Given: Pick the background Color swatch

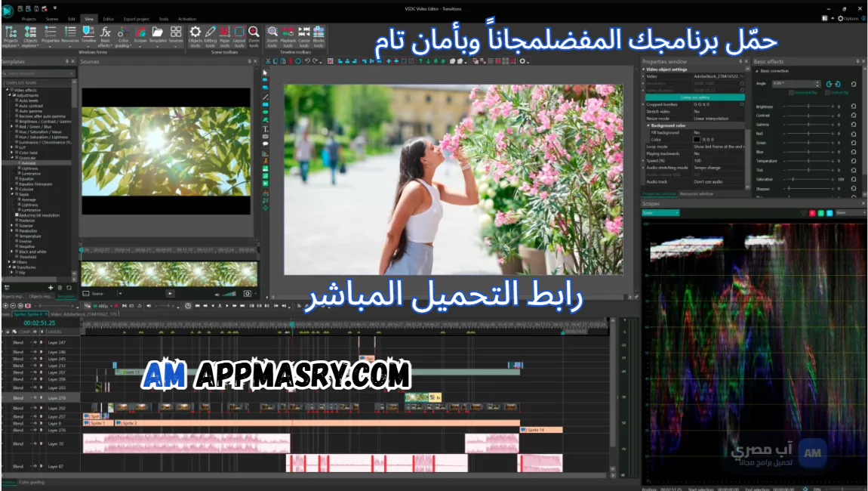Looking at the screenshot, I should pos(697,140).
